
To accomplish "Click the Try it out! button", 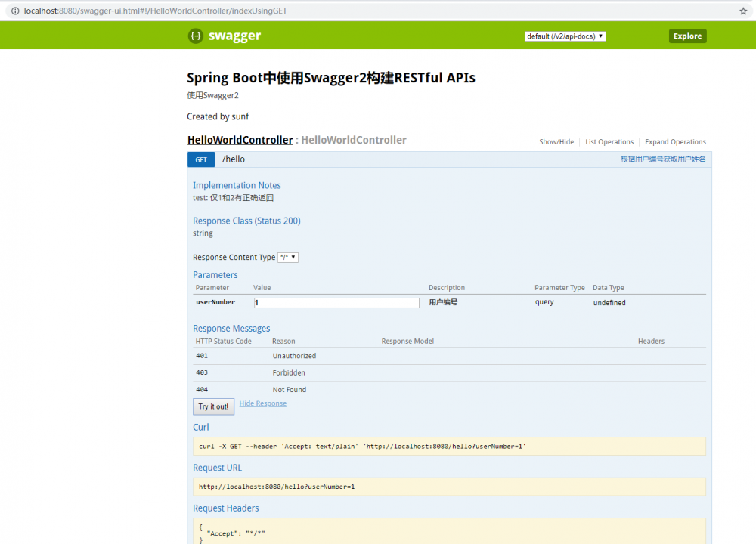I will (x=214, y=406).
